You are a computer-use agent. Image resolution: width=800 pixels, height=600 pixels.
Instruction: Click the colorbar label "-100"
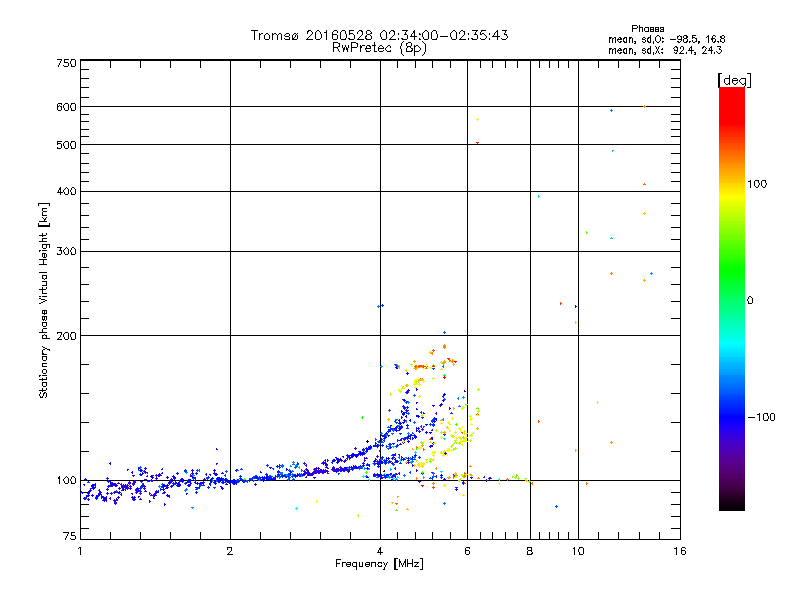(761, 417)
